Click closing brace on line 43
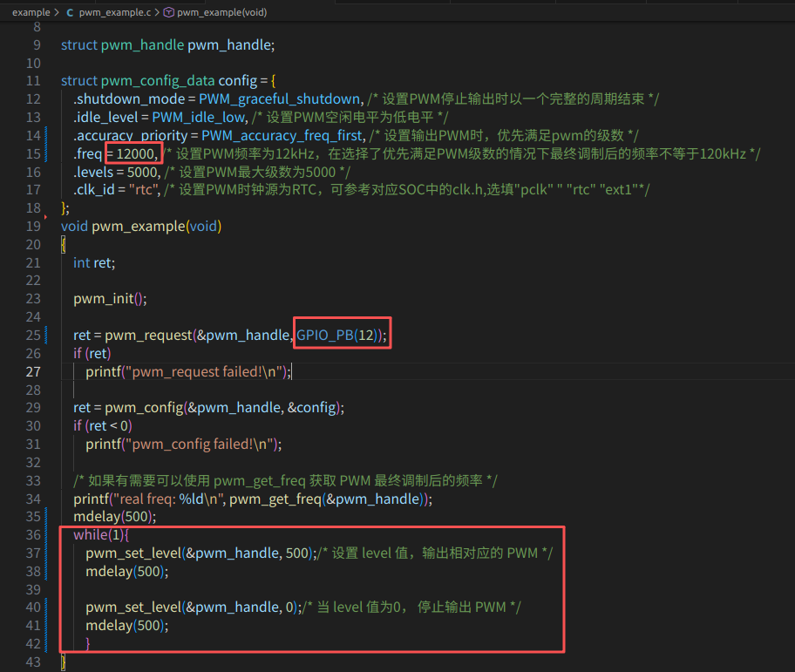This screenshot has width=795, height=672. click(x=64, y=662)
